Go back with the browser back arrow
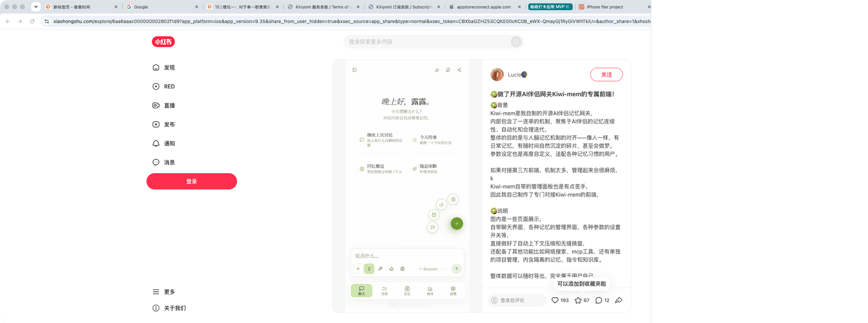 point(7,21)
